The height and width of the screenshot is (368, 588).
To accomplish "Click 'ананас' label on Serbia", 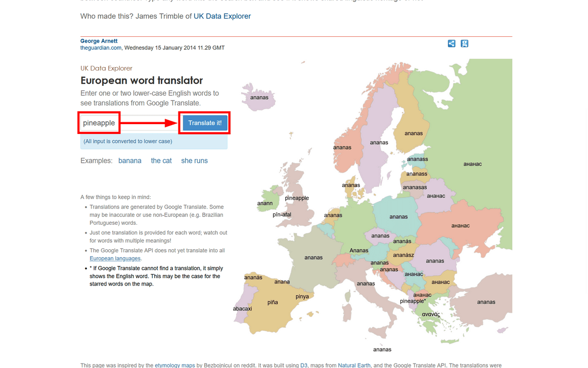I will tap(414, 274).
